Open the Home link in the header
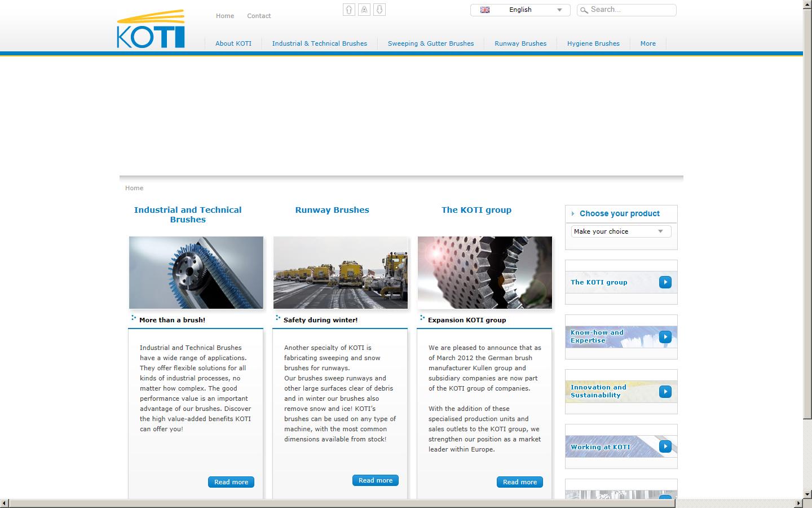This screenshot has width=812, height=508. [225, 16]
